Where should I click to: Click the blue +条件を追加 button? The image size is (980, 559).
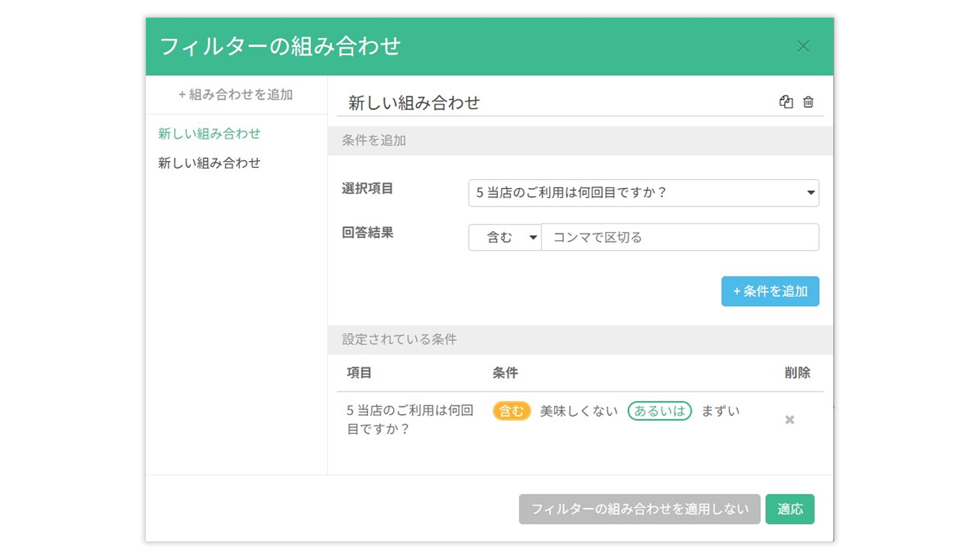click(770, 291)
